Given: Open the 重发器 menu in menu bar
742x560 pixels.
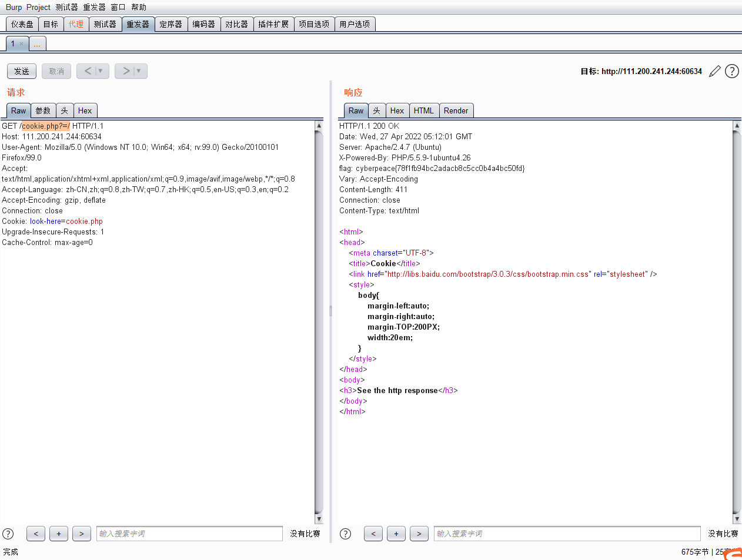Looking at the screenshot, I should coord(95,7).
